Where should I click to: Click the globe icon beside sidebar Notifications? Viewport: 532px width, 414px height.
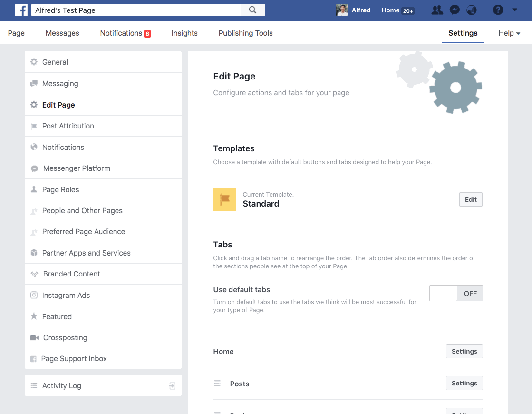coord(34,147)
